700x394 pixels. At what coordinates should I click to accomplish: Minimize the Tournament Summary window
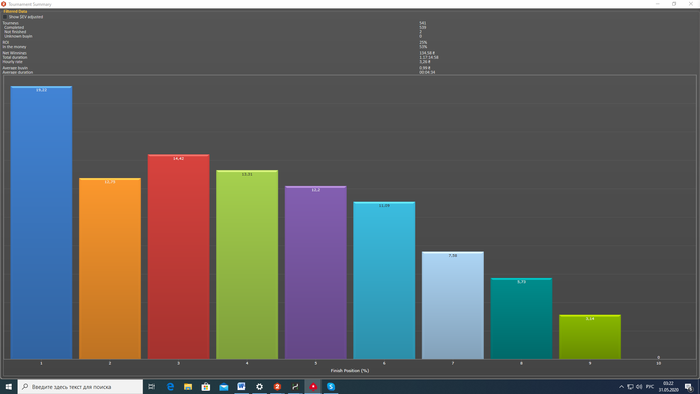[x=658, y=4]
